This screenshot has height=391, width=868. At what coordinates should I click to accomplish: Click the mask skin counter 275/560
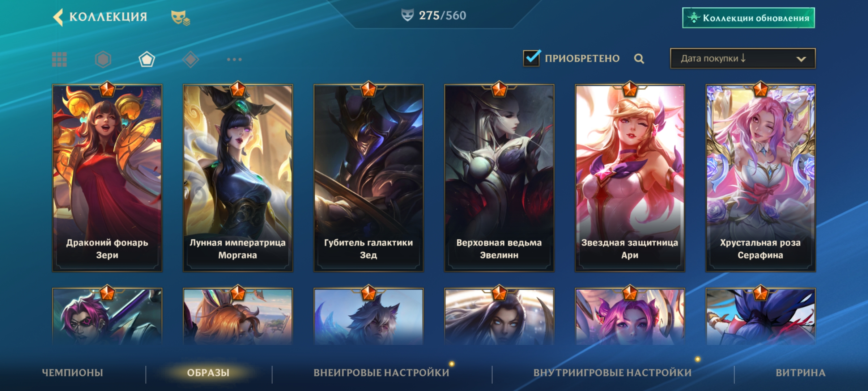click(434, 16)
